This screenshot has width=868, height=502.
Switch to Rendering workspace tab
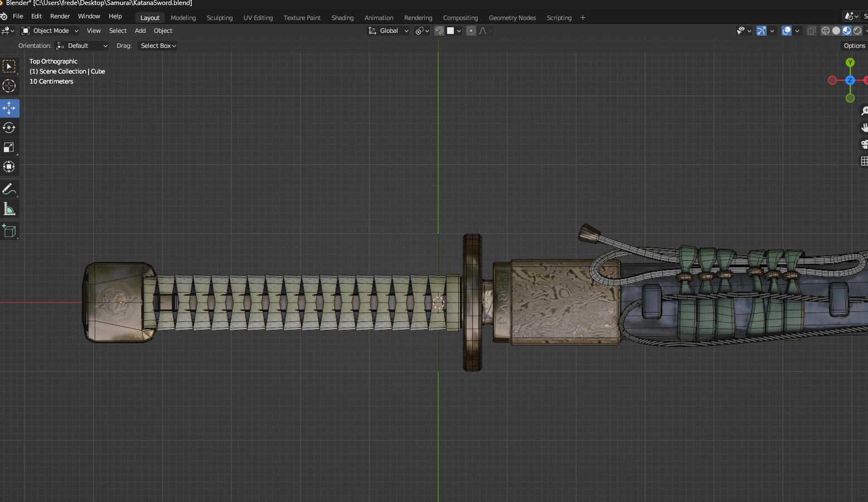(x=418, y=18)
